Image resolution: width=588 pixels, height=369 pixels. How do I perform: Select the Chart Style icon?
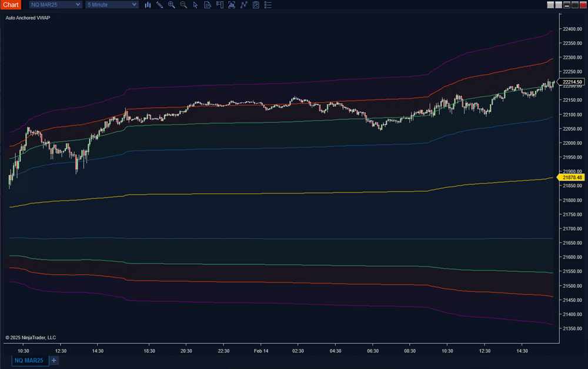[x=148, y=5]
